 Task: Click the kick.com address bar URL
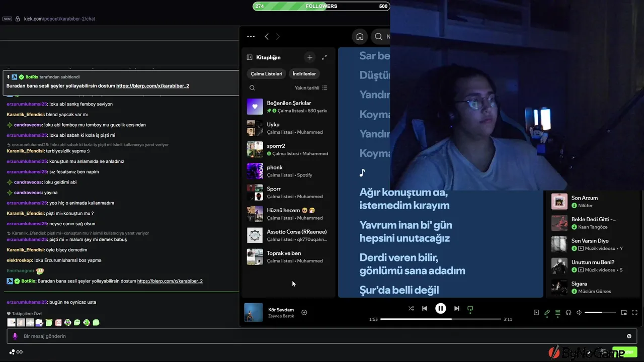(x=59, y=19)
